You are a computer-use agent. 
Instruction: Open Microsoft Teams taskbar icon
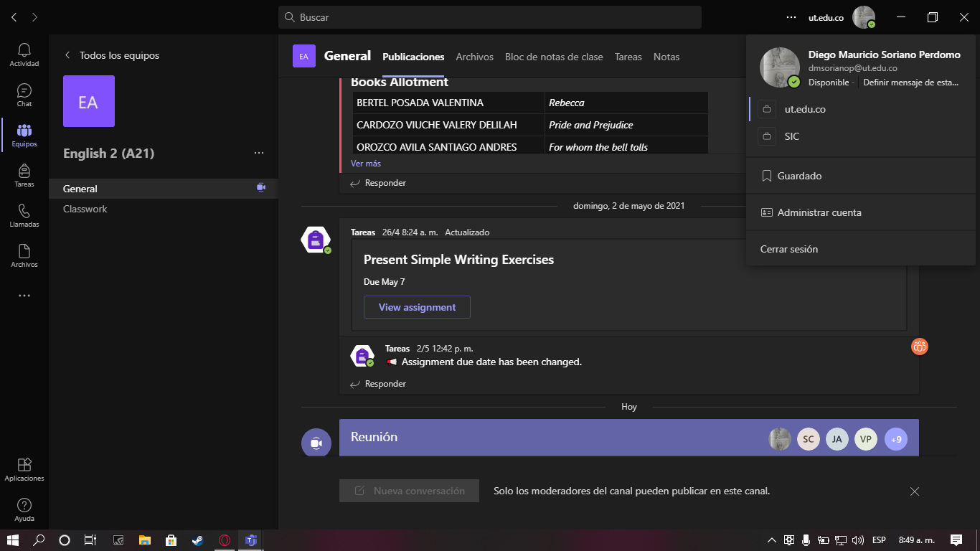(251, 540)
